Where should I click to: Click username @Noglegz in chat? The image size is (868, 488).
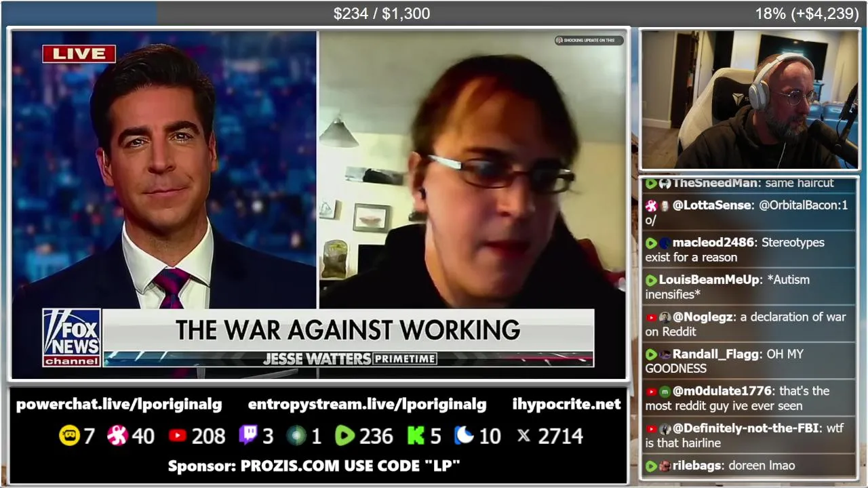click(x=703, y=317)
